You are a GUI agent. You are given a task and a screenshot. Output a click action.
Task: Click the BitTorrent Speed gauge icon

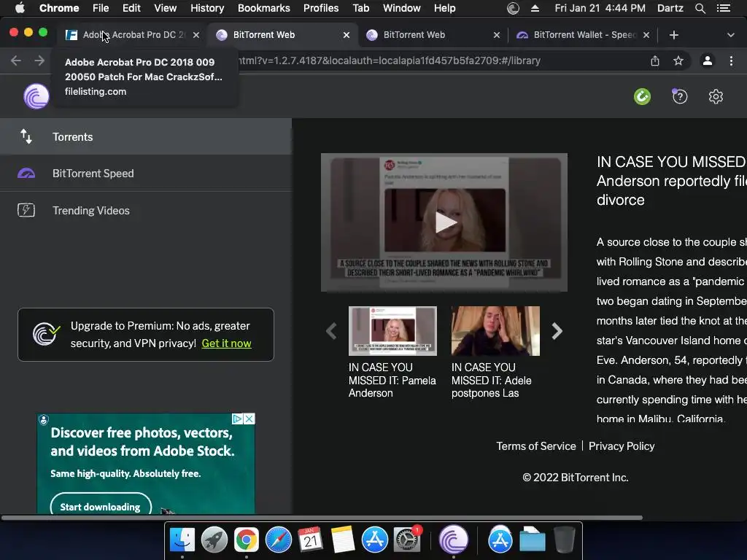click(x=26, y=174)
